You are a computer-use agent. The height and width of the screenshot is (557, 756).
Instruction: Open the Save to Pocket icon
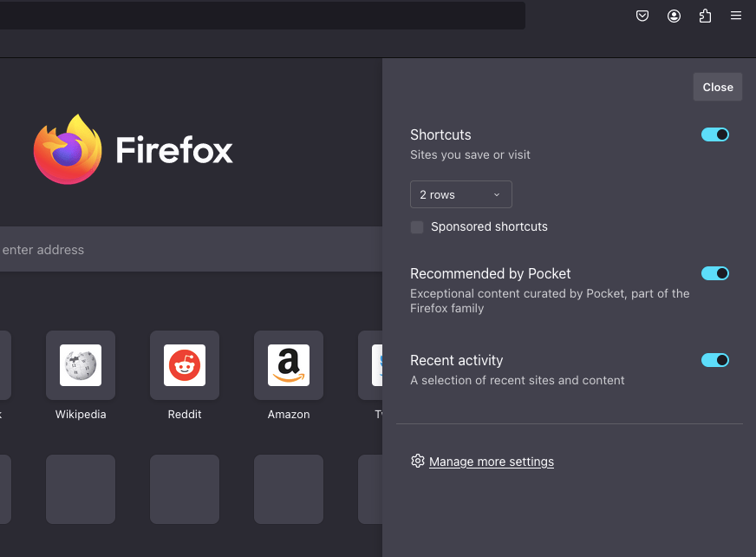[x=642, y=16]
